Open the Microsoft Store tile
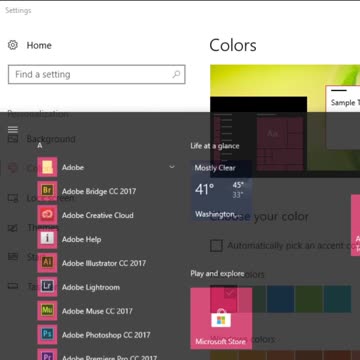 [x=221, y=318]
